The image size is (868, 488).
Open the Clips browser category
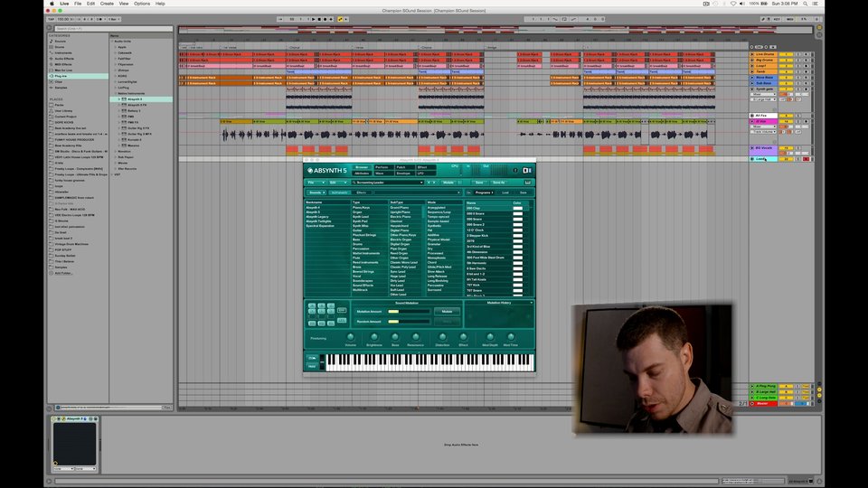[58, 82]
